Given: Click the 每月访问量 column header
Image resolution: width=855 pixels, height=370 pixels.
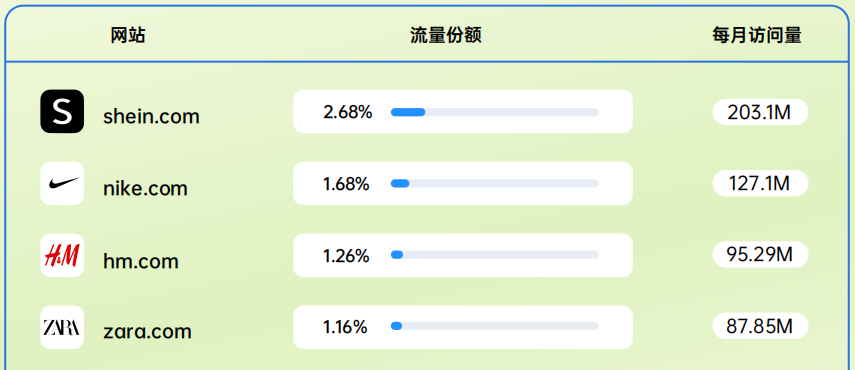Looking at the screenshot, I should (757, 36).
